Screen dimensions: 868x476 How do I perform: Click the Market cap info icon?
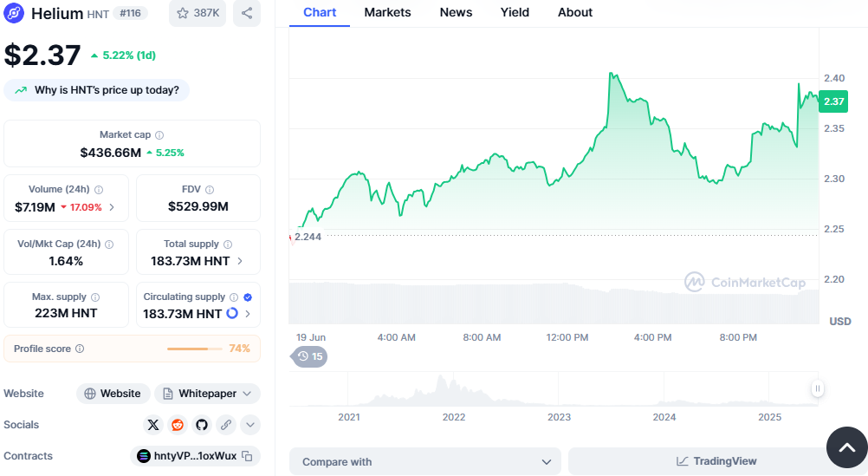pos(159,134)
